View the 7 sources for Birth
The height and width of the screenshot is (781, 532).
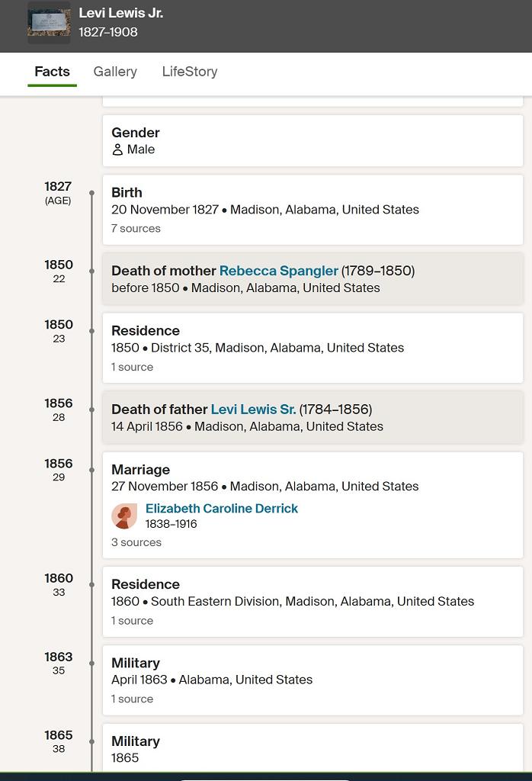tap(136, 229)
